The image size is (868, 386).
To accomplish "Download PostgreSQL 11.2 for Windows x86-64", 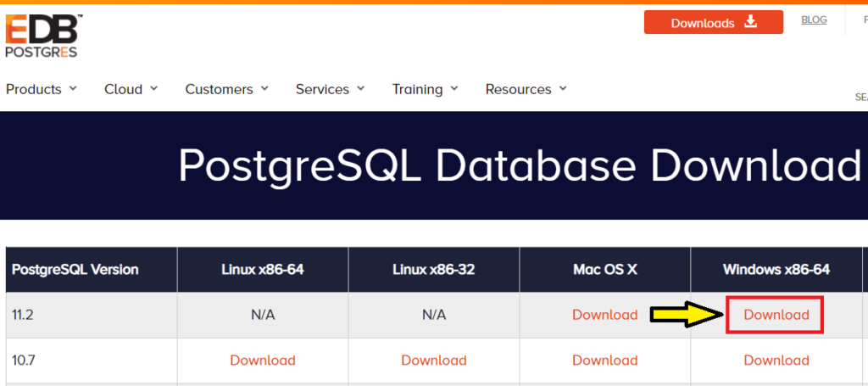I will tap(776, 315).
